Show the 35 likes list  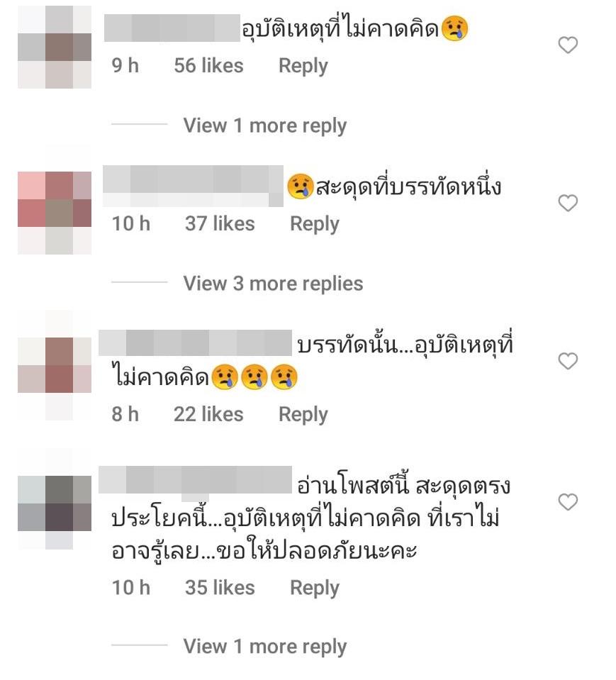point(220,588)
